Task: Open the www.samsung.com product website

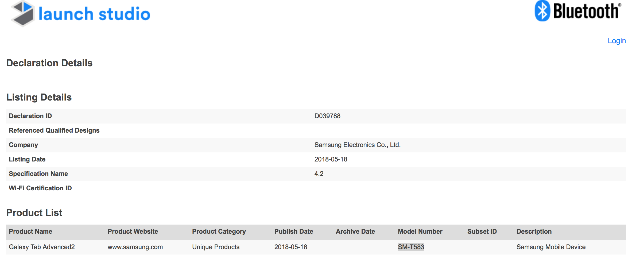Action: [135, 247]
